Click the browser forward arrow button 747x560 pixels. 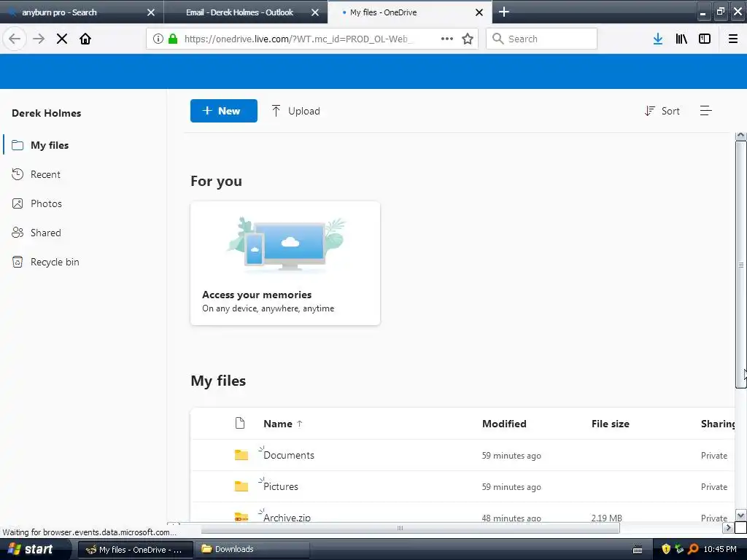[x=39, y=39]
